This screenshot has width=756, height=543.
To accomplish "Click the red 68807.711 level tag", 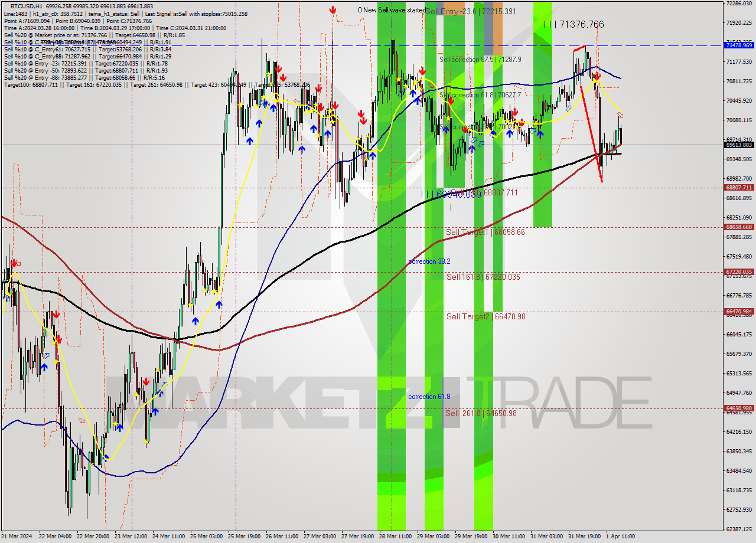I will click(x=739, y=188).
